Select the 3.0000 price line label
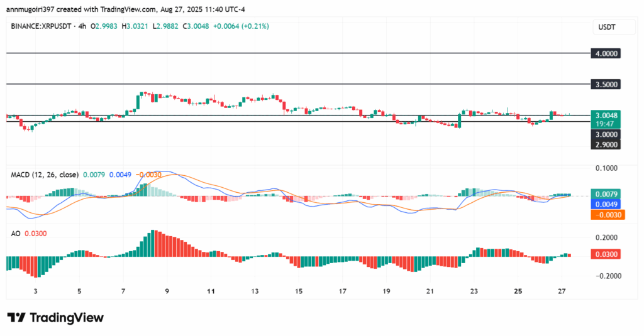The width and height of the screenshot is (644, 336). [x=606, y=134]
